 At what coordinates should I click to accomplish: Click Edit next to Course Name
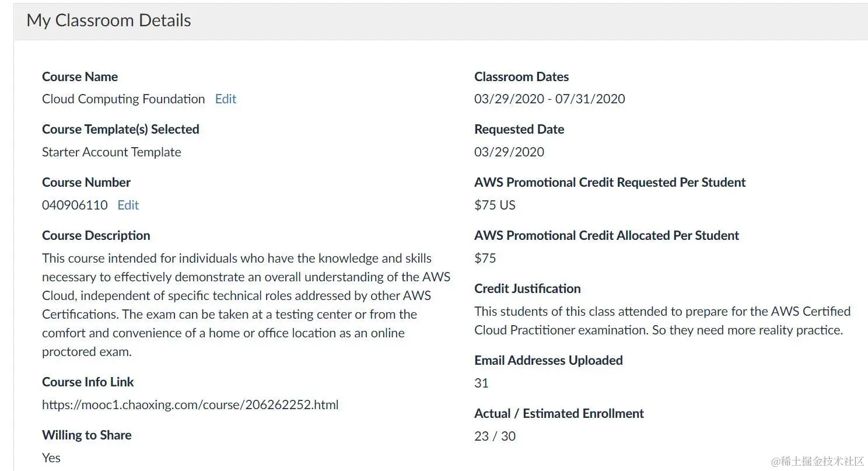[x=226, y=99]
